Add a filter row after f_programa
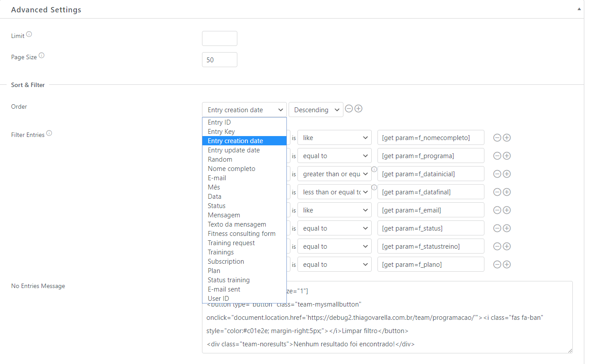Image resolution: width=602 pixels, height=364 pixels. (x=507, y=156)
